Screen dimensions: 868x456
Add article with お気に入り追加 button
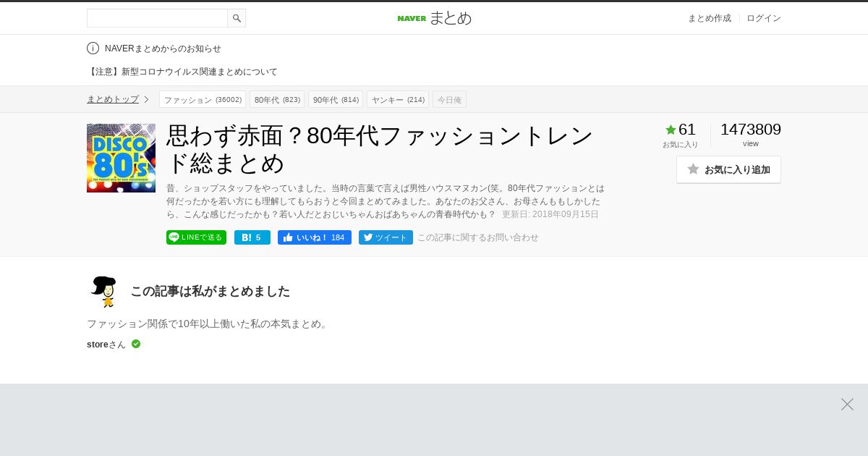click(x=728, y=169)
